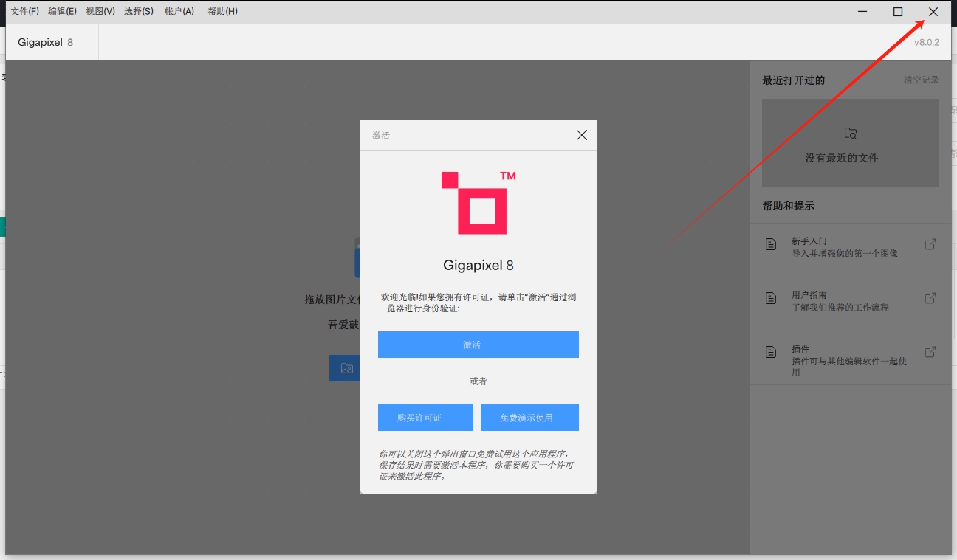Screen dimensions: 957x560
Task: Close the 激活 dialog with the X
Action: click(582, 135)
